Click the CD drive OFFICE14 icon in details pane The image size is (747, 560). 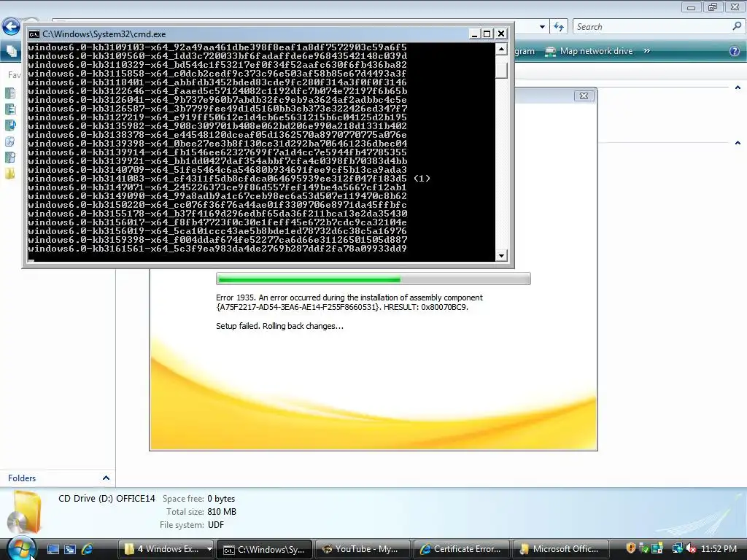(x=24, y=513)
